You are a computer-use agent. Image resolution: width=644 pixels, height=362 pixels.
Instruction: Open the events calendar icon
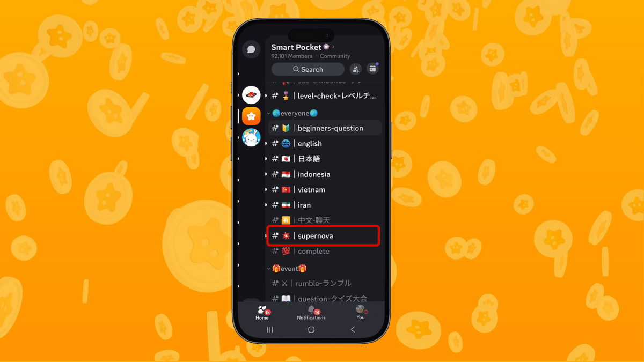pyautogui.click(x=372, y=69)
